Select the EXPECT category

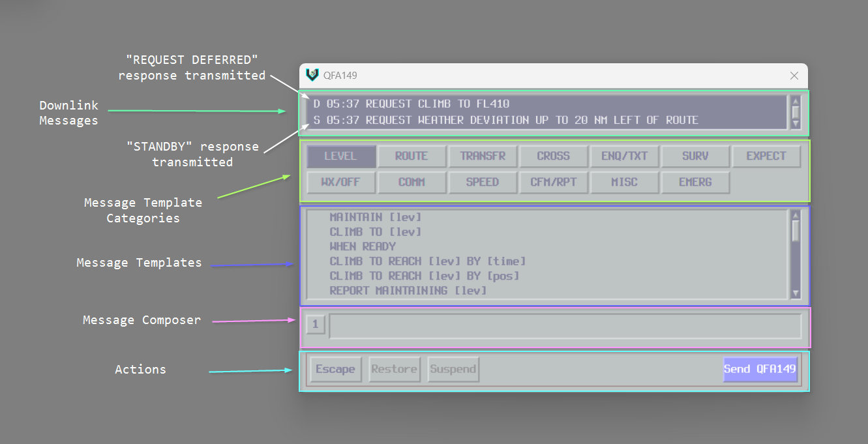(x=766, y=156)
